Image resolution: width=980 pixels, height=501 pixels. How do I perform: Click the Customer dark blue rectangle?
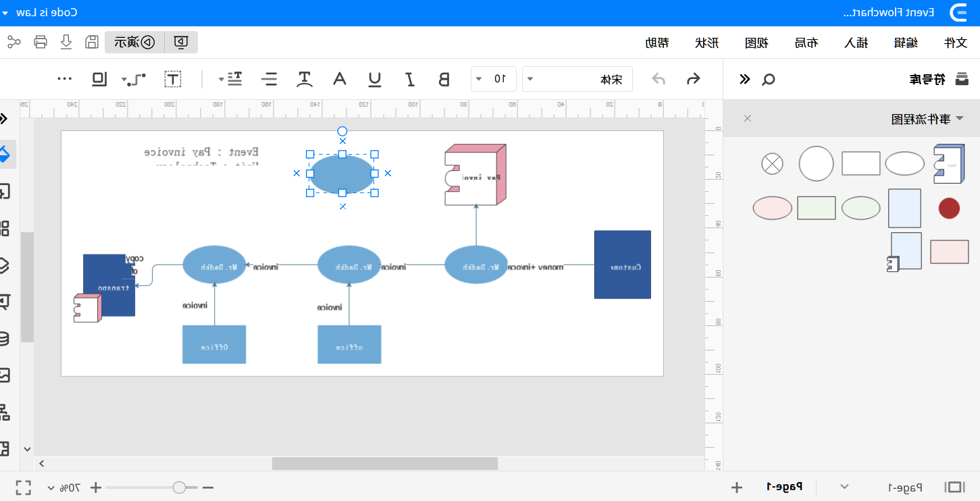click(x=622, y=265)
